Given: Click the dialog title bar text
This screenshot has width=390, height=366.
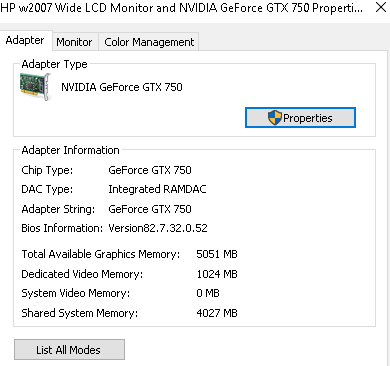Looking at the screenshot, I should click(x=182, y=7).
